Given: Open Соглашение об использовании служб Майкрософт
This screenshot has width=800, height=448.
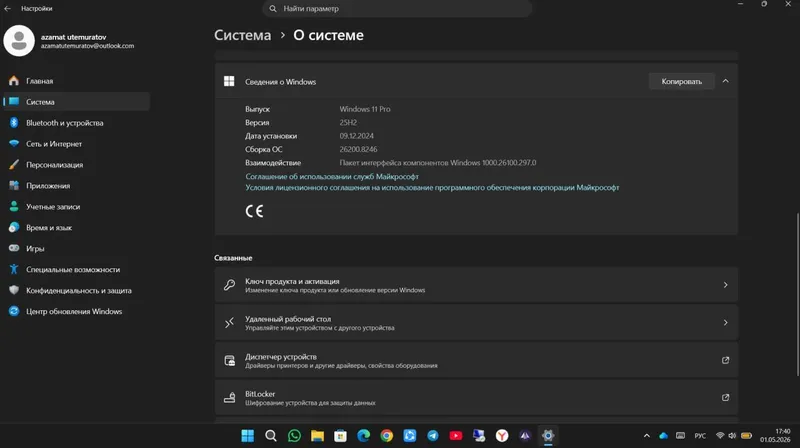Looking at the screenshot, I should (332, 176).
